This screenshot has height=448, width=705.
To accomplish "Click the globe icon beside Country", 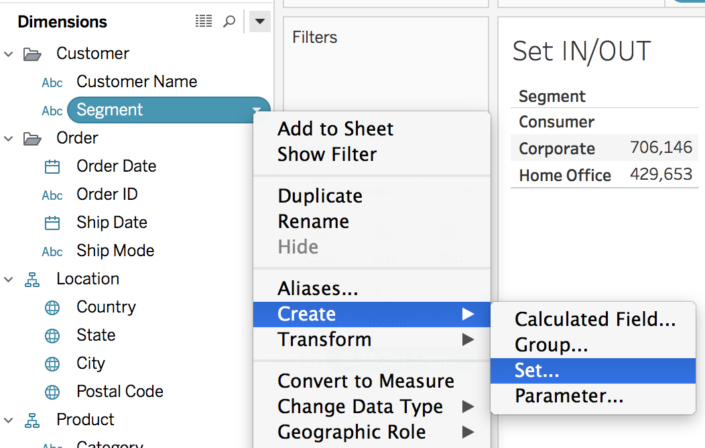I will coord(52,308).
